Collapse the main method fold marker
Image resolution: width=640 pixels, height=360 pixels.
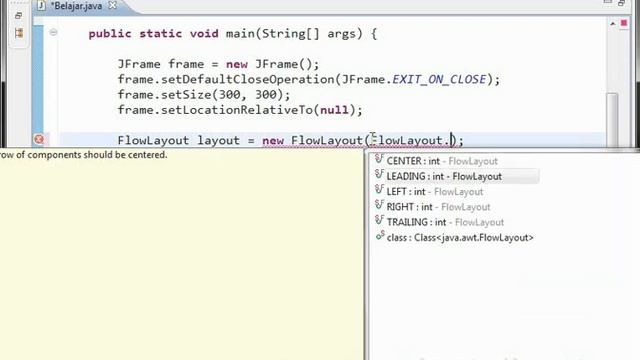(x=53, y=32)
